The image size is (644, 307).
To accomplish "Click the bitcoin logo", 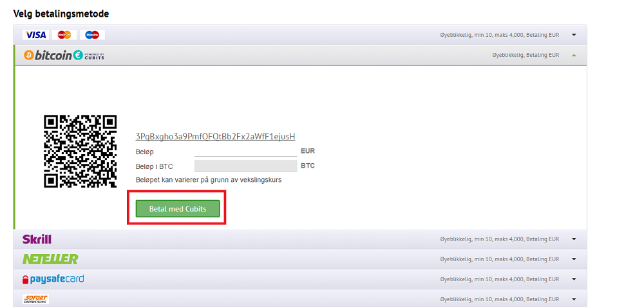I will (48, 55).
